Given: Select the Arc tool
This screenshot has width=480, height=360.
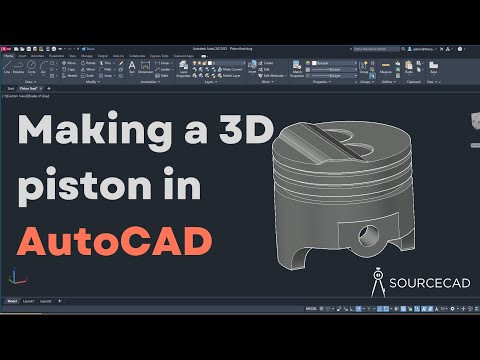Looking at the screenshot, I should coord(43,67).
